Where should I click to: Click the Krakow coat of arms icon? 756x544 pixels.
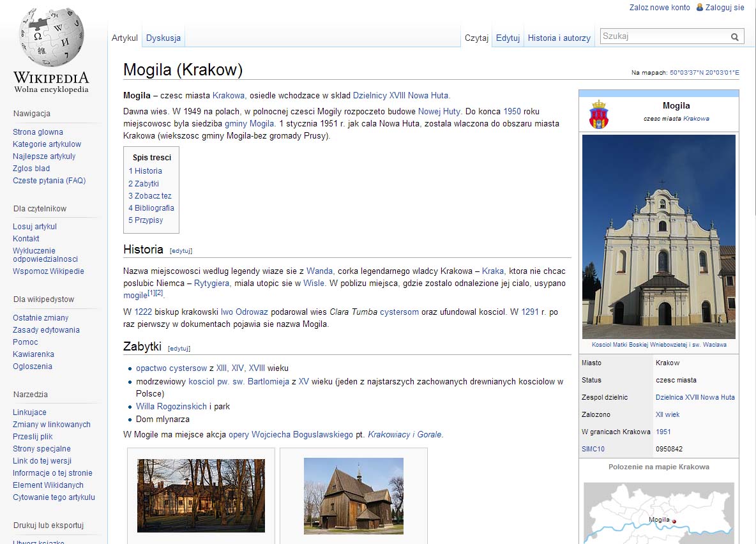tap(599, 114)
